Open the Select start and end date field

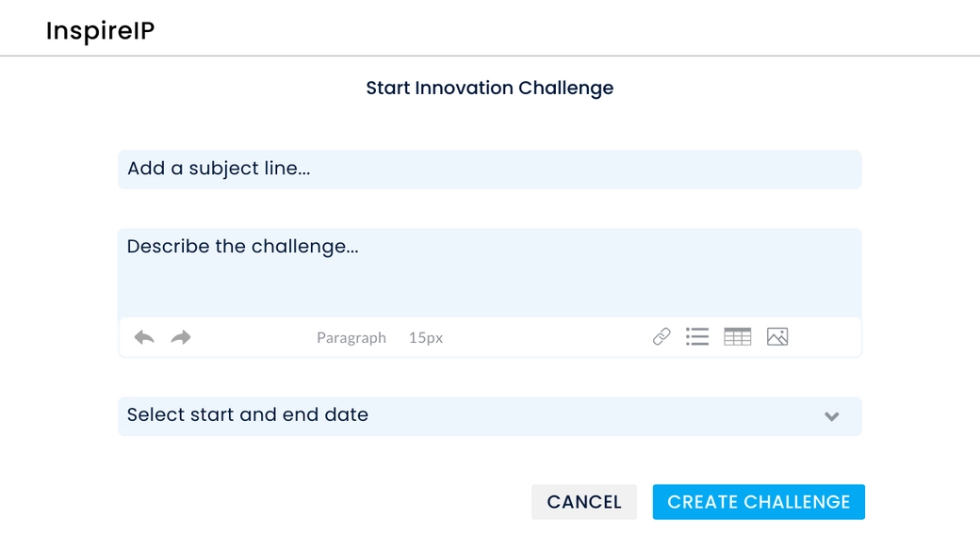[471, 416]
